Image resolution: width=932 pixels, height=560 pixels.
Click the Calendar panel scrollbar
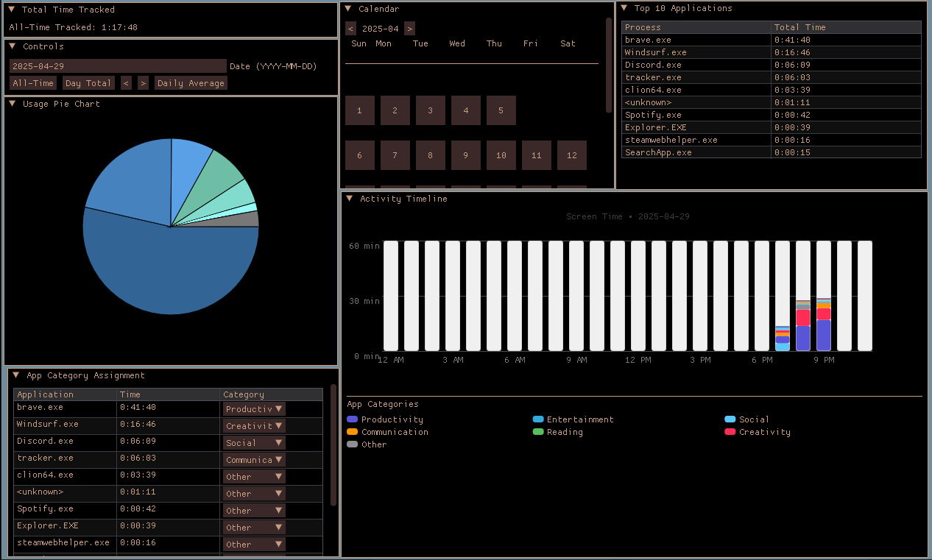[x=609, y=66]
